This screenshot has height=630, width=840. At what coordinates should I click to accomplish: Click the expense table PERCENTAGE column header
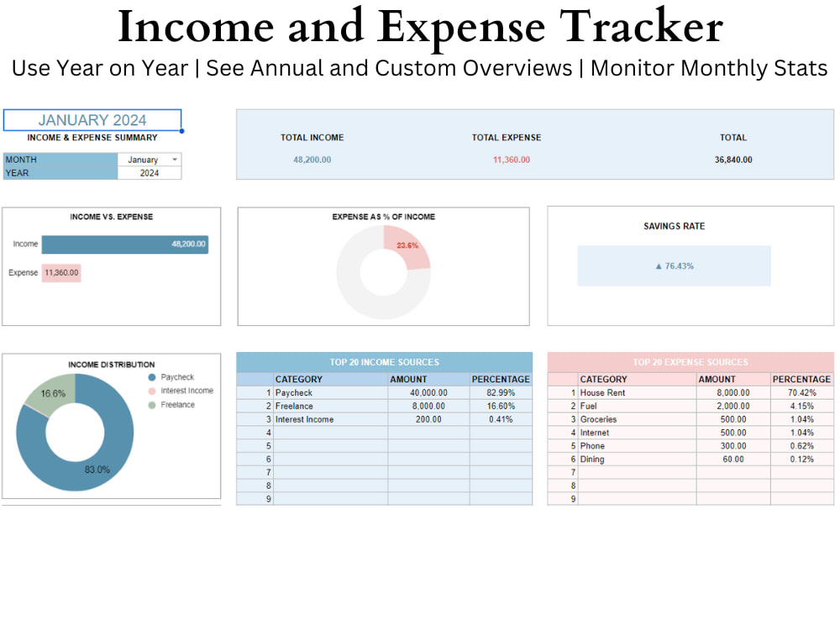(x=801, y=380)
